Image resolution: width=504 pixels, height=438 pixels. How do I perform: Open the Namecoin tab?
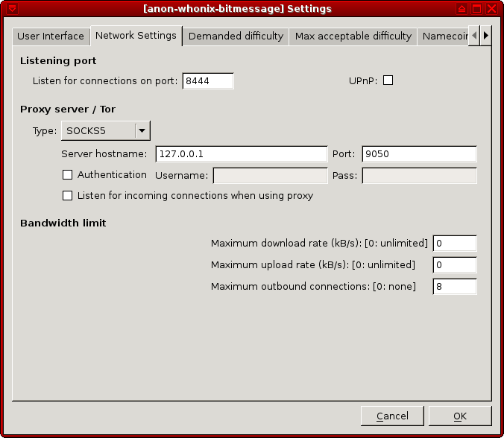tap(444, 36)
